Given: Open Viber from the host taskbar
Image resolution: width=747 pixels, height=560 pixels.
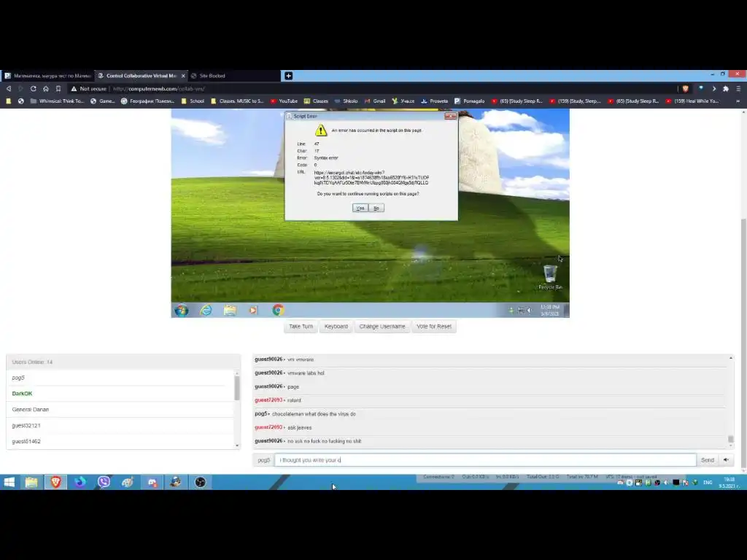Looking at the screenshot, I should coord(104,482).
